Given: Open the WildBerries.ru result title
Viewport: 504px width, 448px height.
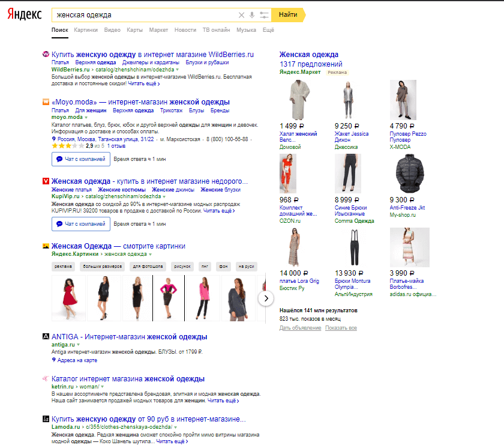Looking at the screenshot, I should pyautogui.click(x=152, y=55).
